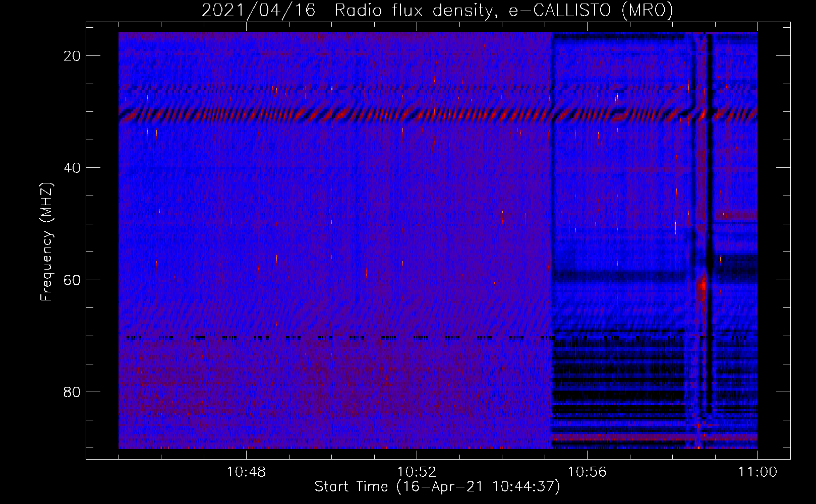Click the plot title '2021/04/16 Radio flux density'
The image size is (816, 504).
tap(437, 10)
